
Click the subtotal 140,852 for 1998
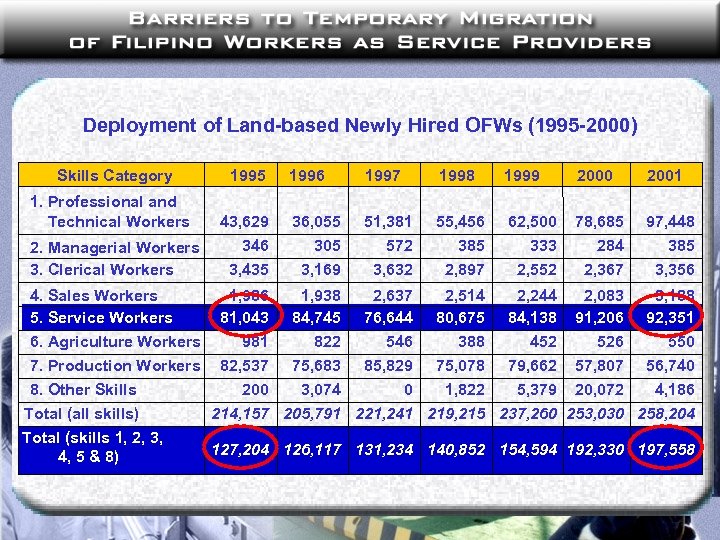pos(456,449)
